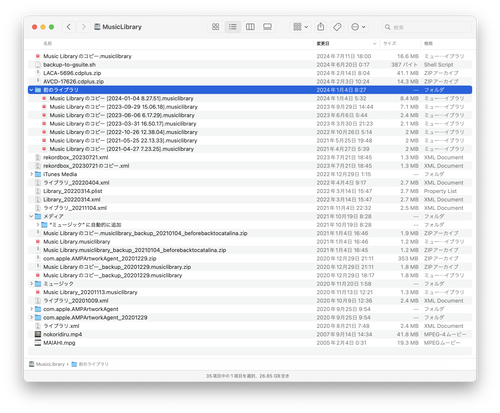The image size is (500, 413).
Task: Select the nokoridiru.mp4 movie thumbnail
Action: pyautogui.click(x=38, y=334)
